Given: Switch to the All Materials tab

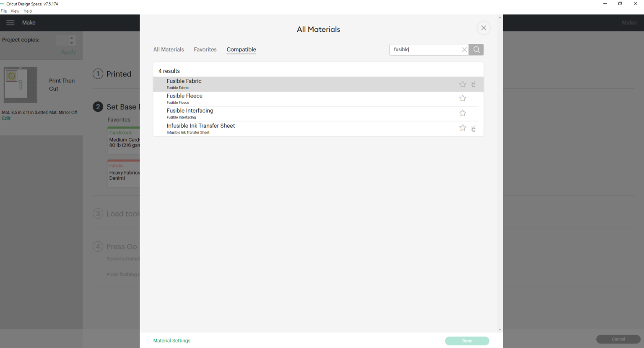Looking at the screenshot, I should point(169,49).
